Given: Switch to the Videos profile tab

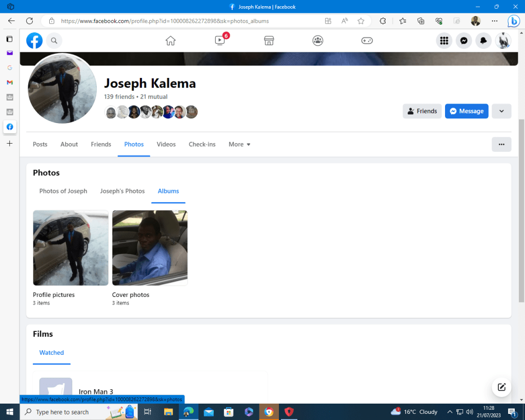Looking at the screenshot, I should pyautogui.click(x=166, y=145).
